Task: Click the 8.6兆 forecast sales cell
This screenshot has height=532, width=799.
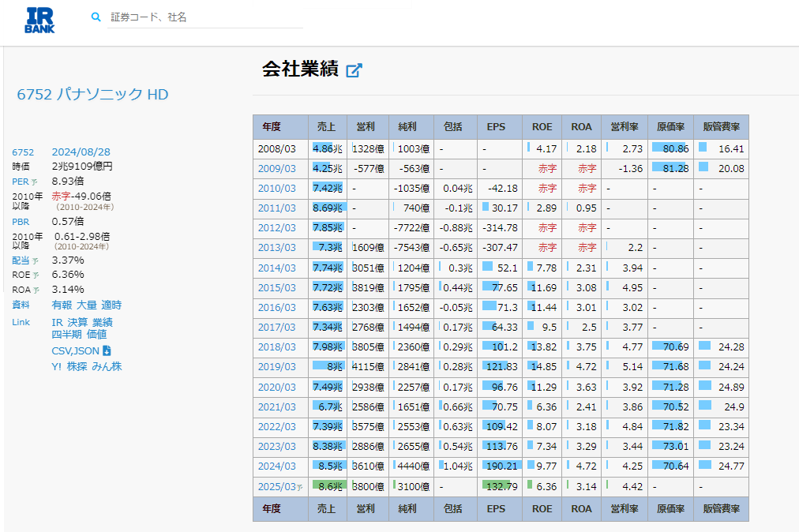Action: point(328,487)
